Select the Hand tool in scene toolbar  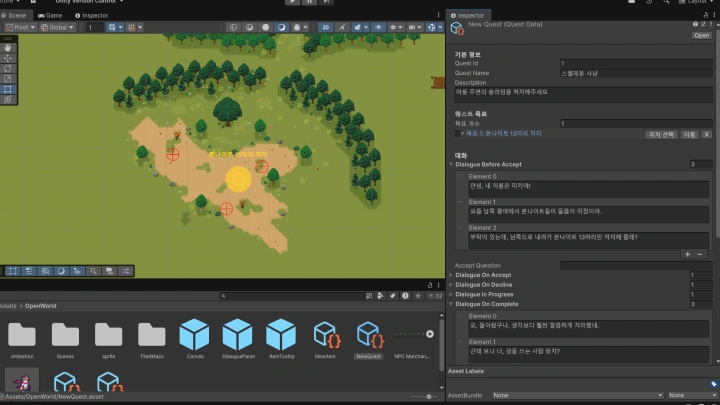click(x=9, y=46)
